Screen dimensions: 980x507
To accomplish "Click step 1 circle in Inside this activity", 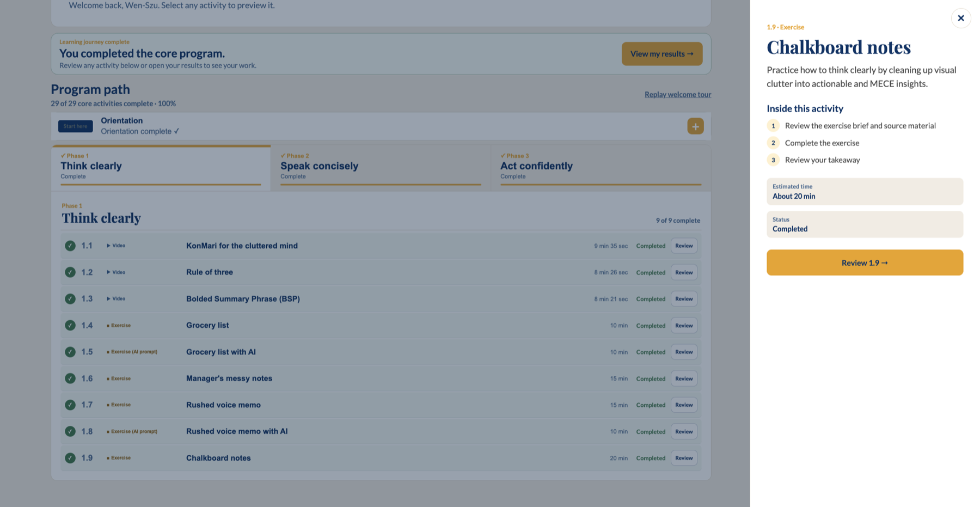I will coord(773,126).
